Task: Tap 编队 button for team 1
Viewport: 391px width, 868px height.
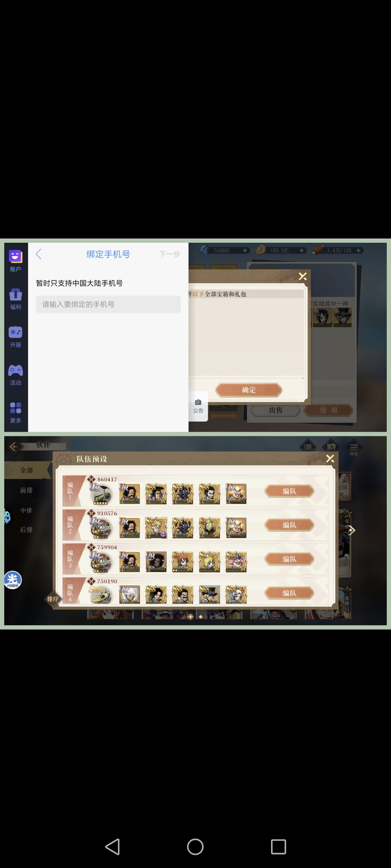Action: pos(289,491)
